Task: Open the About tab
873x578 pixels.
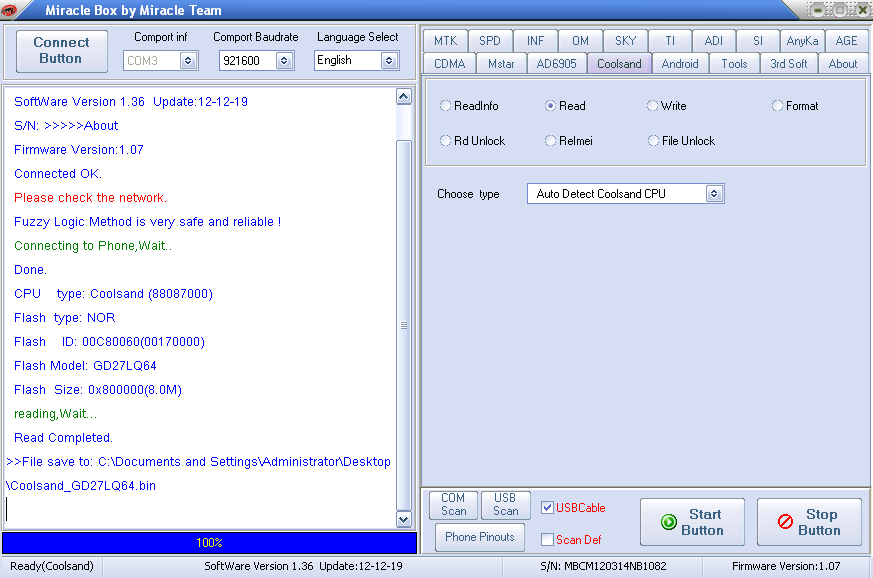Action: (843, 63)
